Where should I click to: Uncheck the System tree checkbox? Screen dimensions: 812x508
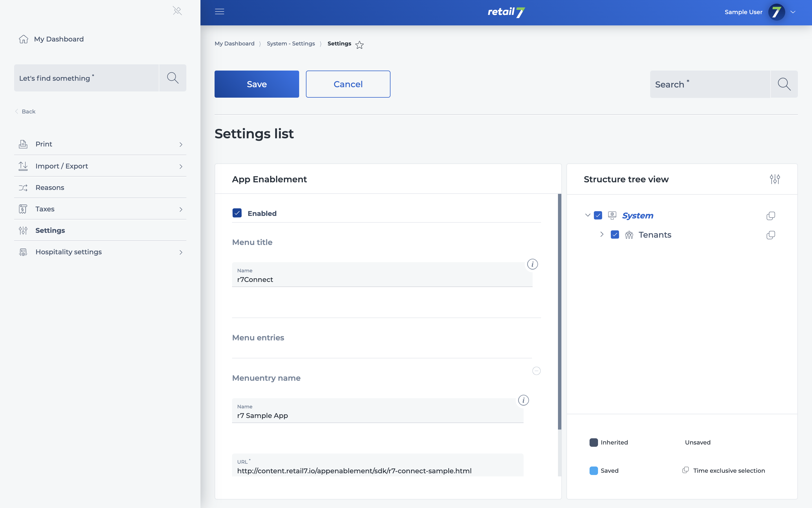598,215
